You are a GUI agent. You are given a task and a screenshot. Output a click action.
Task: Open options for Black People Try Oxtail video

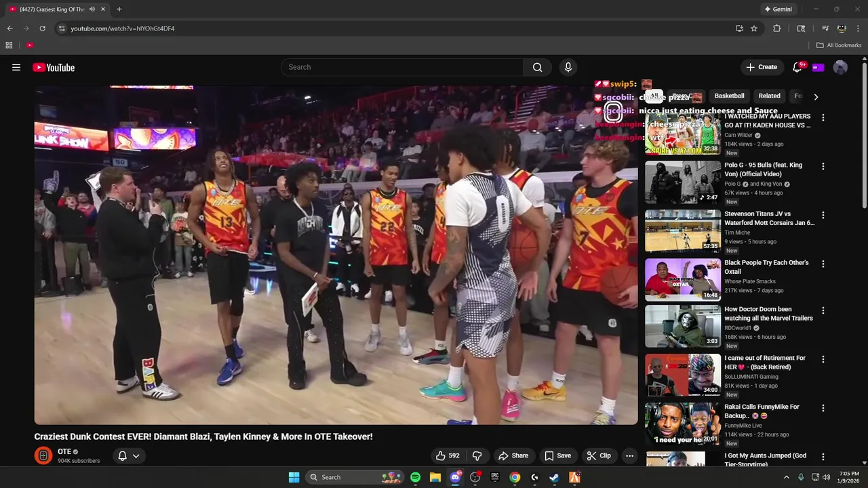(x=823, y=264)
